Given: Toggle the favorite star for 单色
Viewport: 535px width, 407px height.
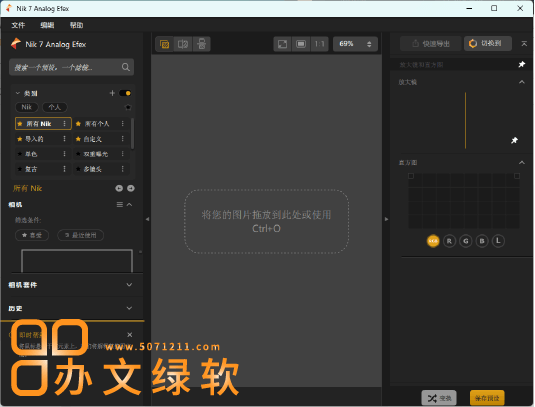Looking at the screenshot, I should [20, 154].
